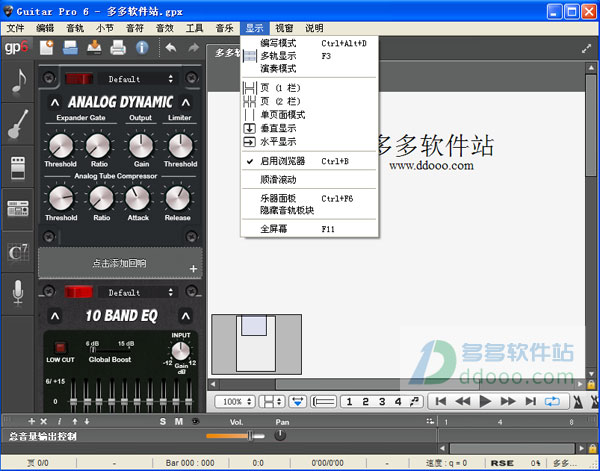The image size is (600, 471).
Task: Select 全屏幕 menu entry
Action: (x=310, y=229)
